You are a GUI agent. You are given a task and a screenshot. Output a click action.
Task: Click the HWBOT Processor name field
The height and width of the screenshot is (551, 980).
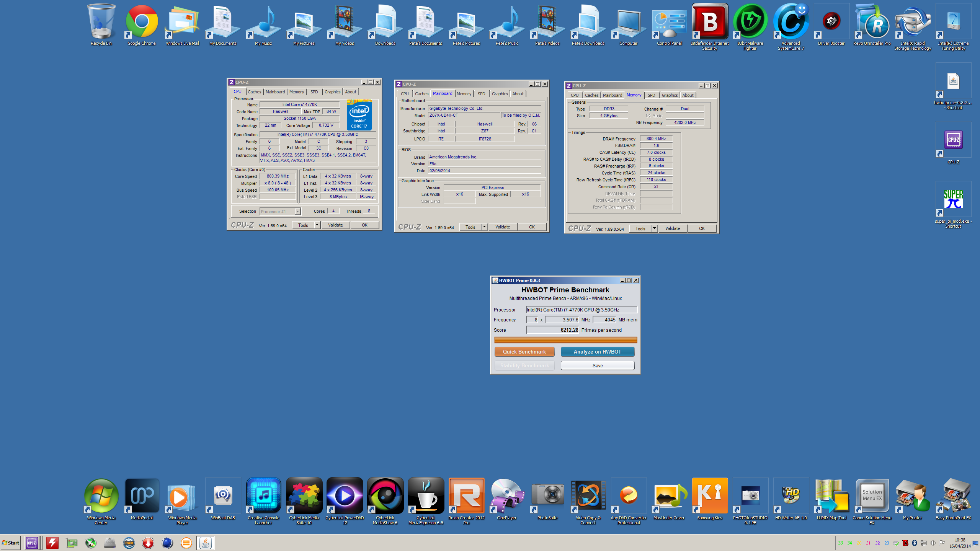coord(581,310)
